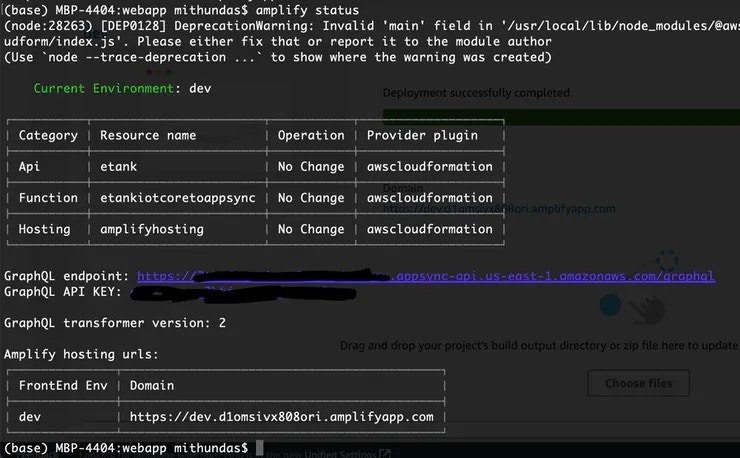Click the etank Api resource name
740x458 pixels.
[x=118, y=167]
